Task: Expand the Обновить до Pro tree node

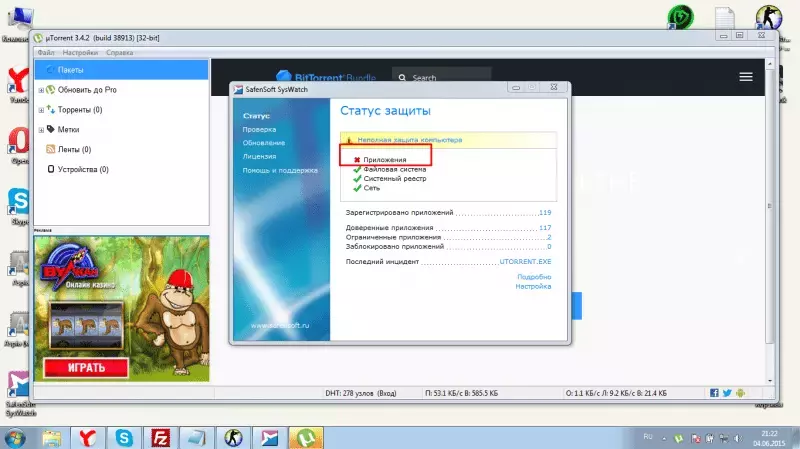Action: (x=41, y=90)
